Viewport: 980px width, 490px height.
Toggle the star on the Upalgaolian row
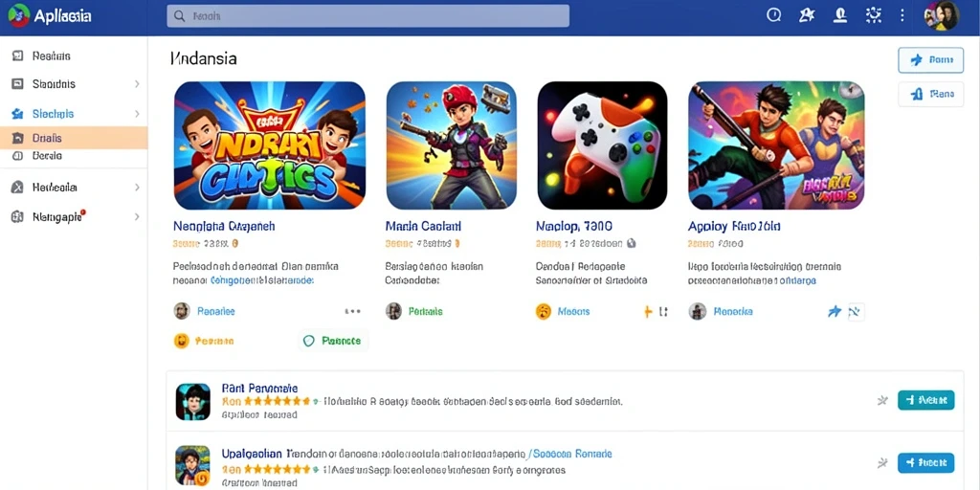click(x=882, y=462)
